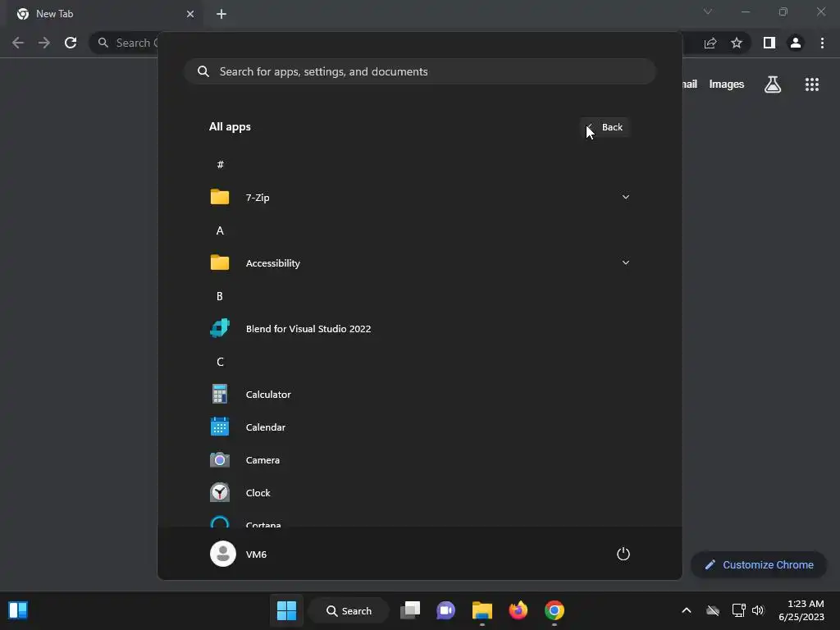Click Chrome's share page icon

click(x=710, y=43)
